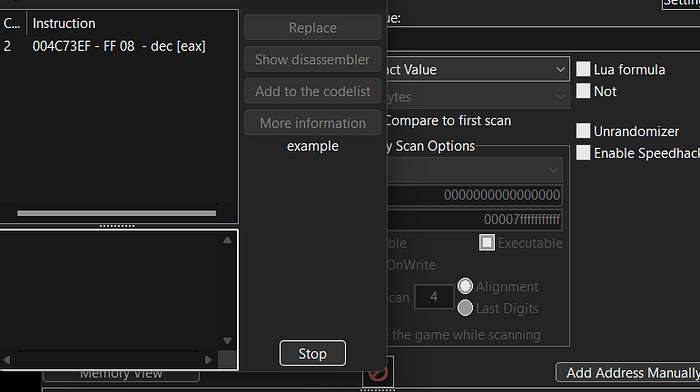Toggle Enable Speedhack checkbox
This screenshot has height=392, width=700.
point(583,153)
